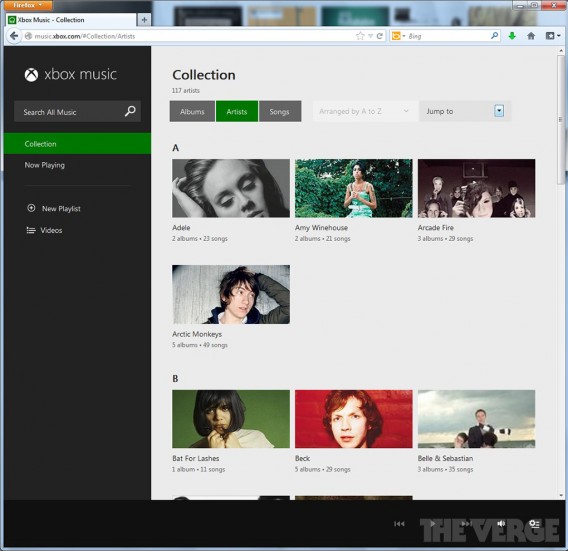Viewport: 568px width, 551px height.
Task: Open the Arcade Fire artist name link
Action: click(435, 228)
